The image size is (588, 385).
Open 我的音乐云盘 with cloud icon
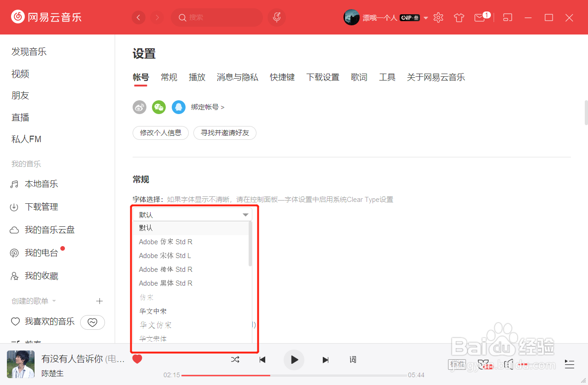coord(42,230)
